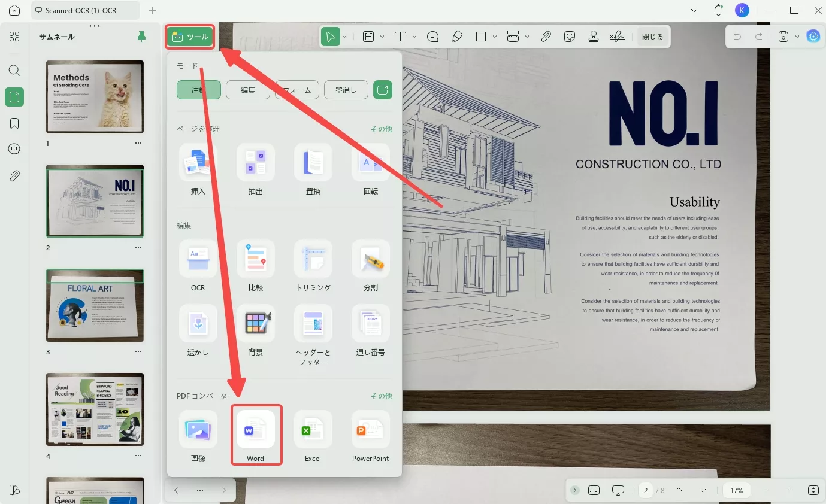
Task: Open the home icon in title bar
Action: click(14, 10)
